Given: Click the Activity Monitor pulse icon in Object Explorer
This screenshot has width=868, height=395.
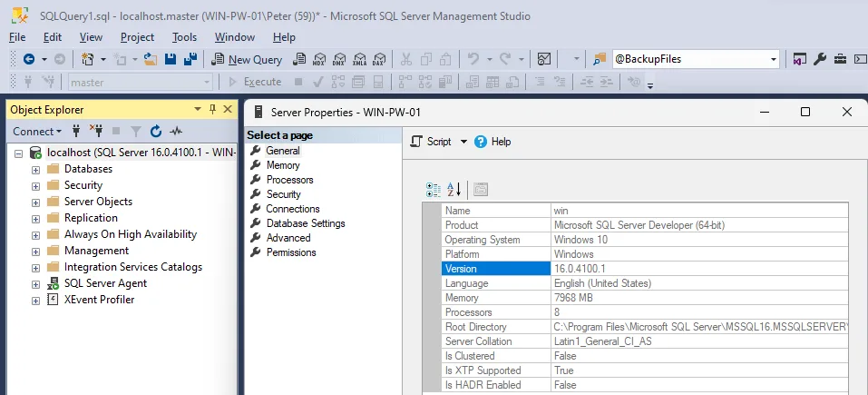Looking at the screenshot, I should click(x=176, y=132).
